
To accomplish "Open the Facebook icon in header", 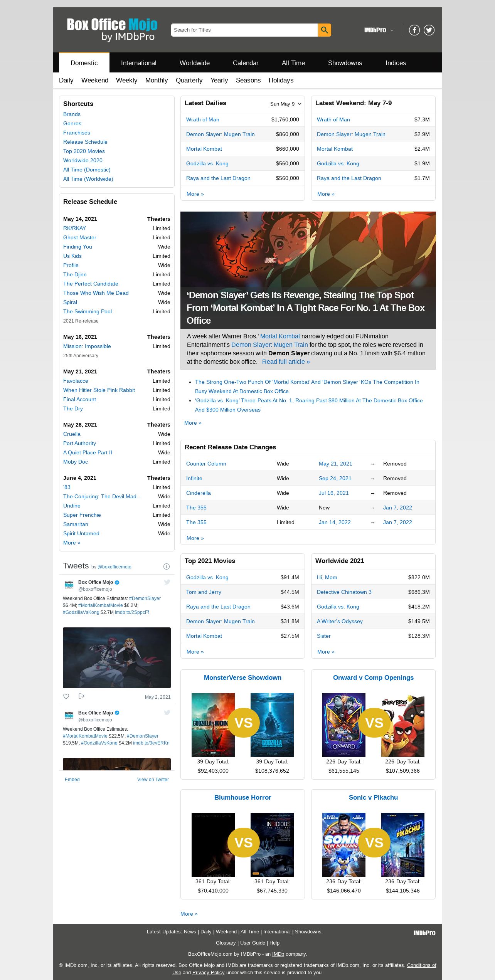I will [414, 30].
